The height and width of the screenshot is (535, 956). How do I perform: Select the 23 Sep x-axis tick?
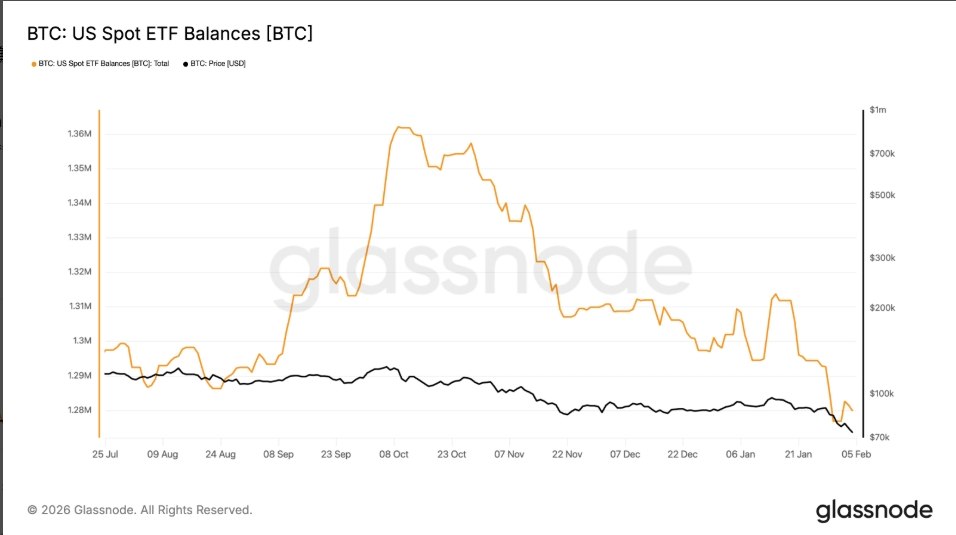coord(336,453)
